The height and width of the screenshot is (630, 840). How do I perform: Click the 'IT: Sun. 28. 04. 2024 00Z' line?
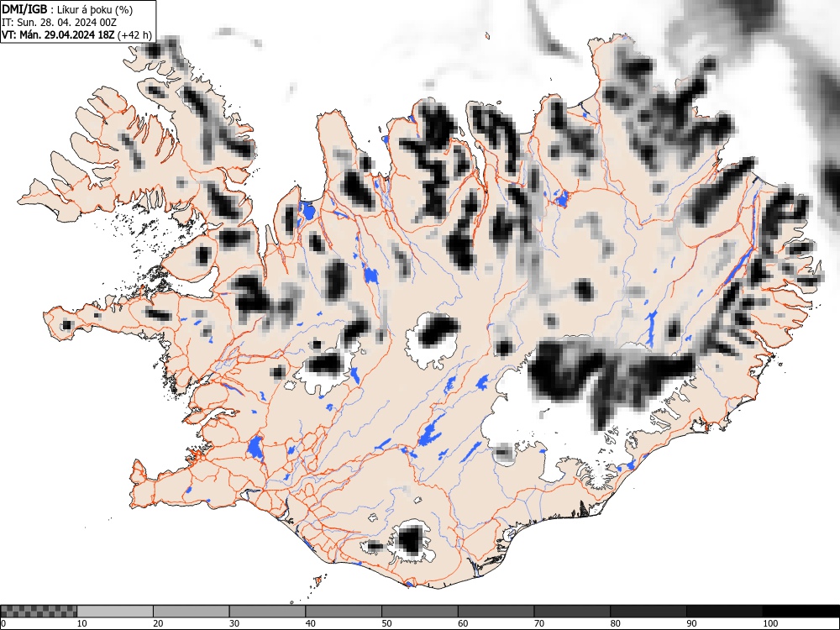tap(59, 23)
